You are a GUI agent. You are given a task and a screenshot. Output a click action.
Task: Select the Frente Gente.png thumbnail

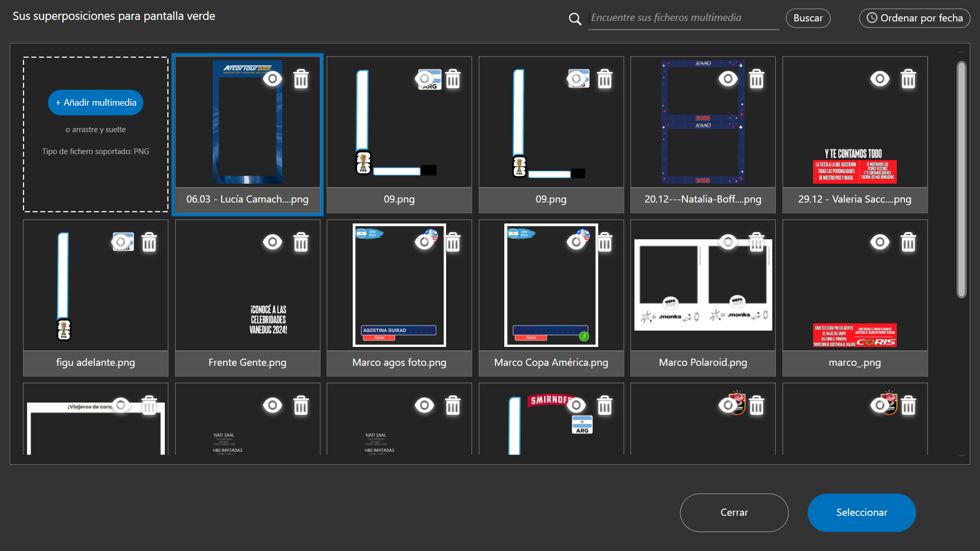pos(248,285)
